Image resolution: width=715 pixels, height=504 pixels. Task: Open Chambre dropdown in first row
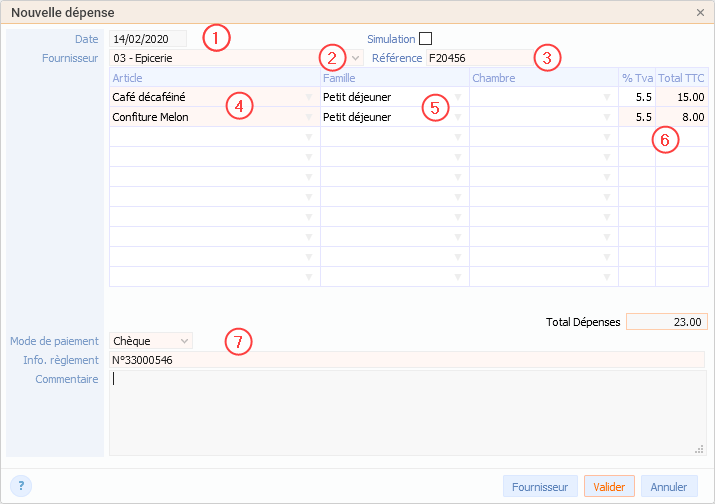[x=607, y=97]
